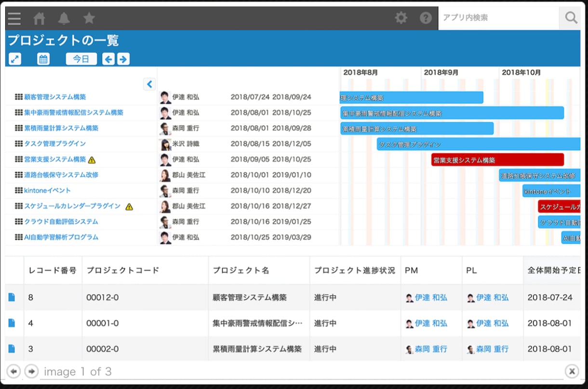The image size is (588, 389).
Task: Open the タスク管理プラグイン project link
Action: [55, 143]
